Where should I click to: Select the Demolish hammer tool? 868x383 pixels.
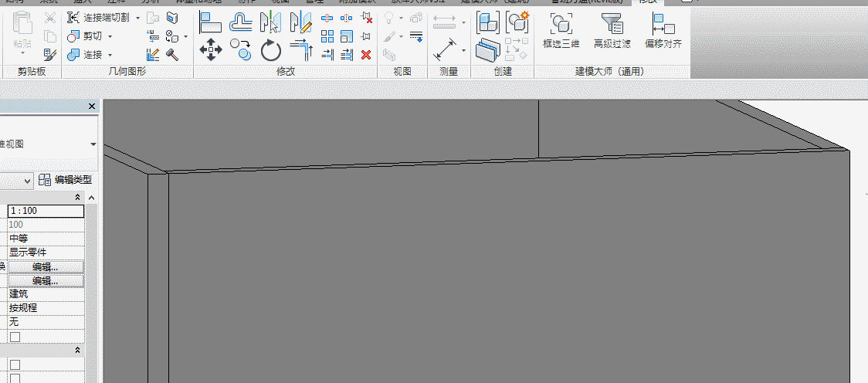pos(172,54)
